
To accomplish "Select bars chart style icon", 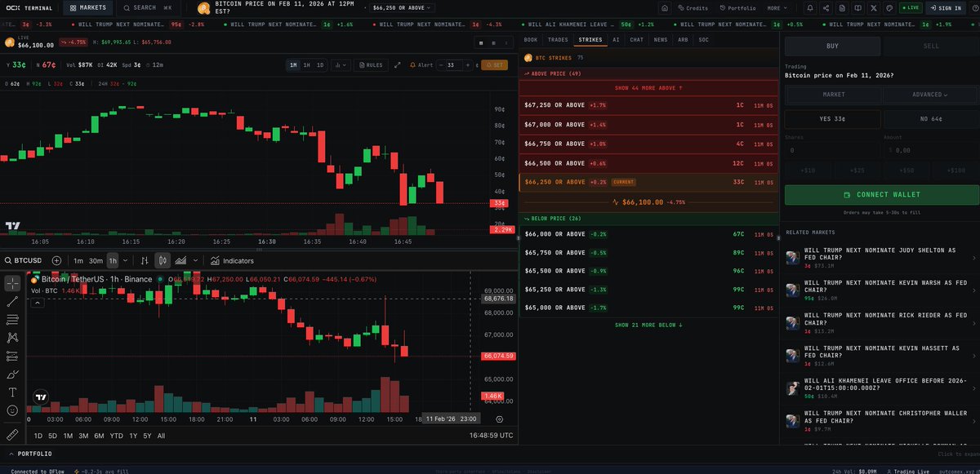I will click(x=145, y=261).
